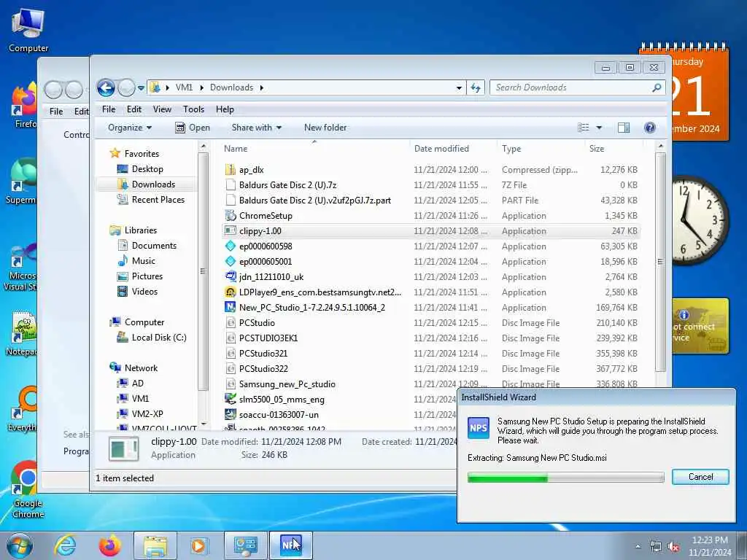
Task: Open Music library in navigation pane
Action: (x=143, y=261)
